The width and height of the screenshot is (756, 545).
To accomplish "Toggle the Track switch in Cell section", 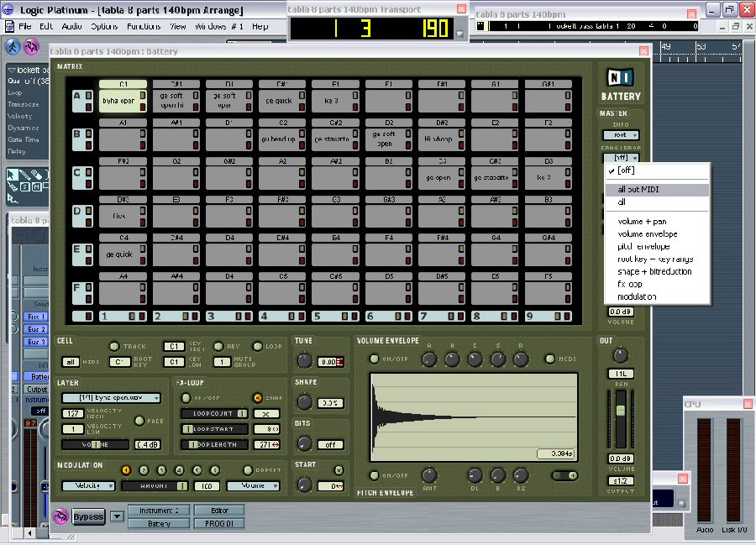I will (x=114, y=346).
